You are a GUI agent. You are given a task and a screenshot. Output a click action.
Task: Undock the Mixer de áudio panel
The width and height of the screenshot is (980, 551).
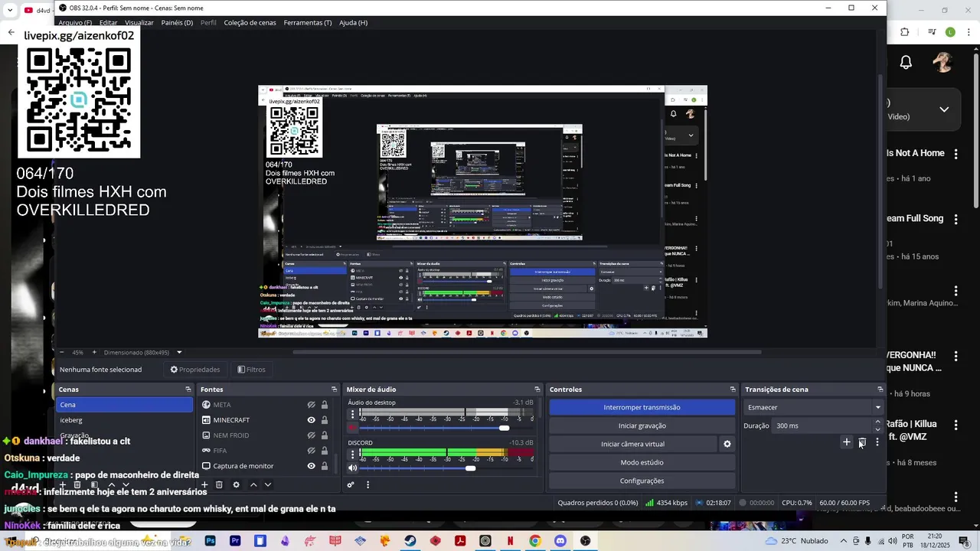537,390
